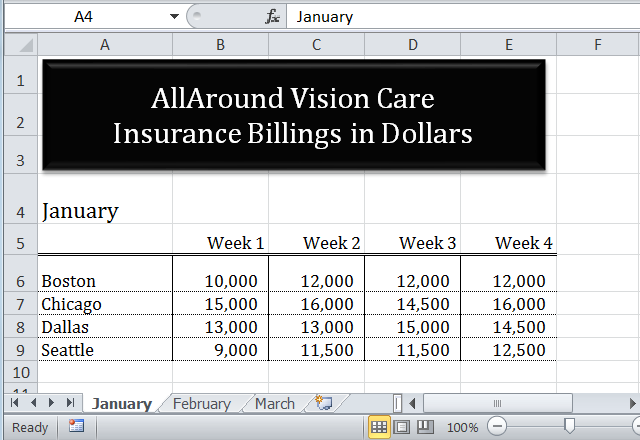Click the Insert Function fx icon
The image size is (640, 440).
point(272,17)
